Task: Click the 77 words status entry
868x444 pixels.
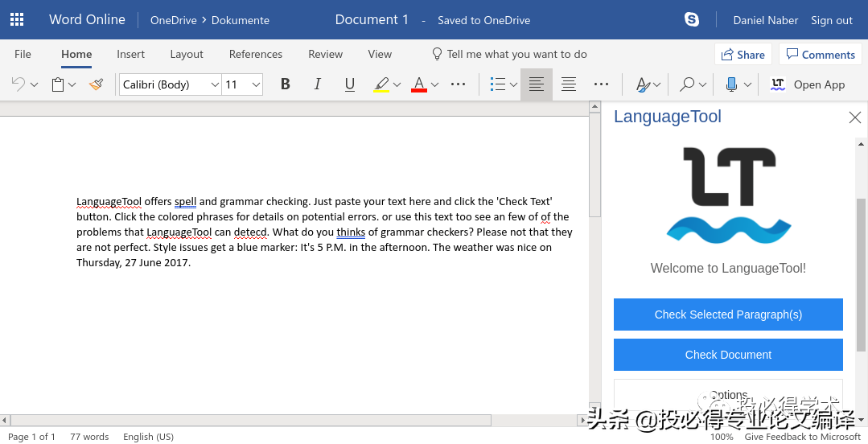Action: click(89, 437)
